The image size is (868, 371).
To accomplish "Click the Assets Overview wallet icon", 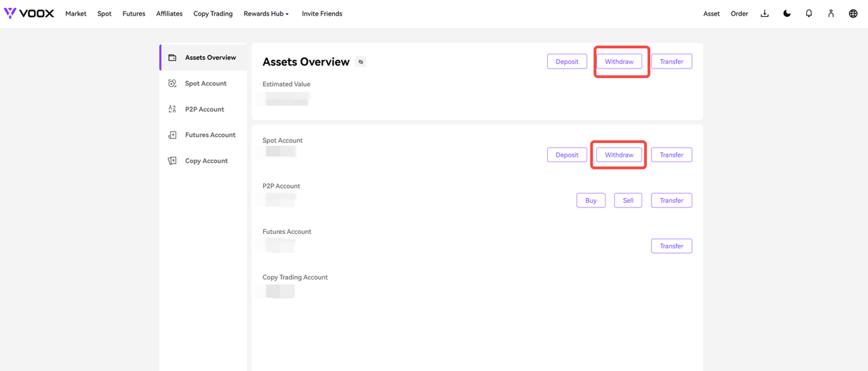I will [172, 58].
